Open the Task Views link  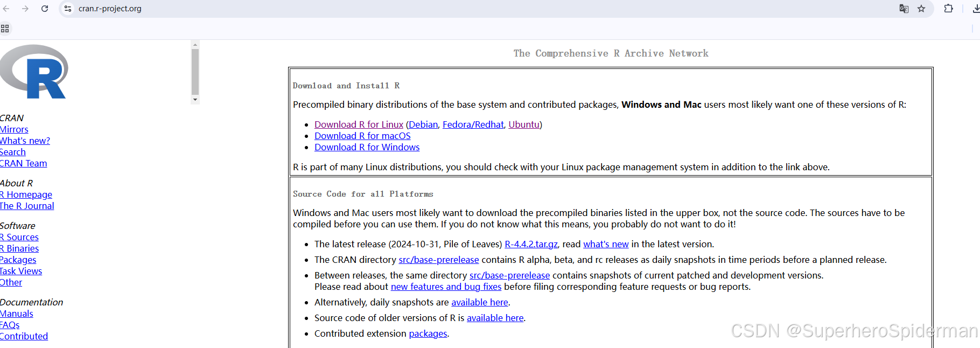(21, 271)
